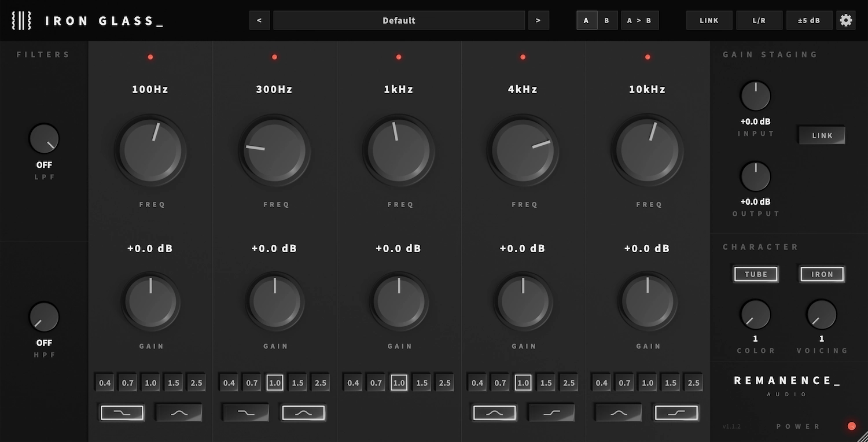The width and height of the screenshot is (868, 442).
Task: Click the COLOR knob
Action: coord(756,315)
